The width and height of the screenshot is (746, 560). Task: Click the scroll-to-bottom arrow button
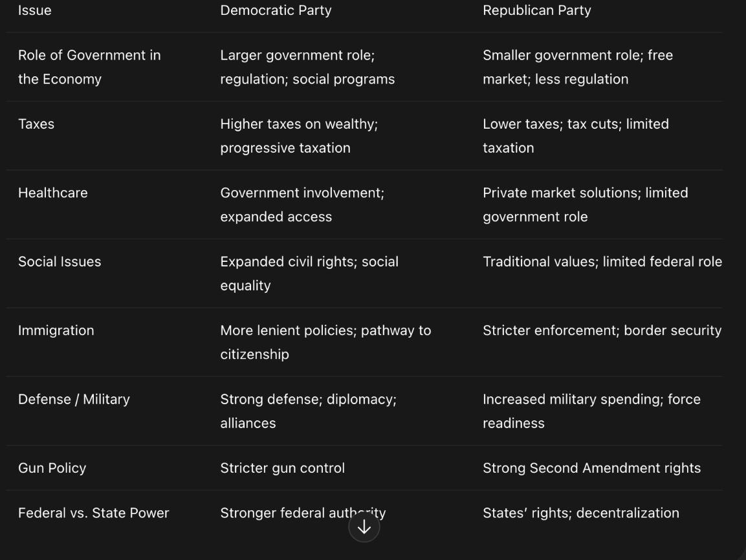point(364,527)
